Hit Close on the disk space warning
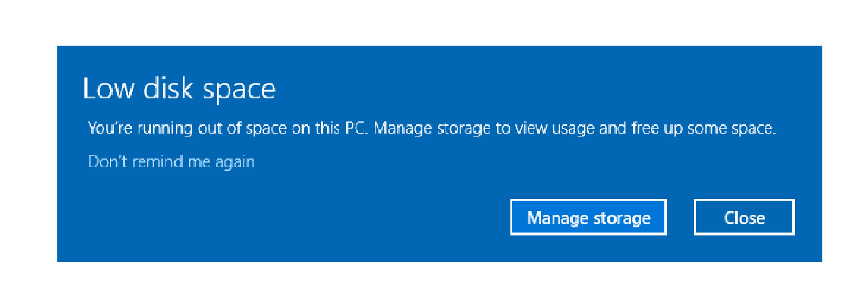This screenshot has width=868, height=306. pyautogui.click(x=744, y=217)
